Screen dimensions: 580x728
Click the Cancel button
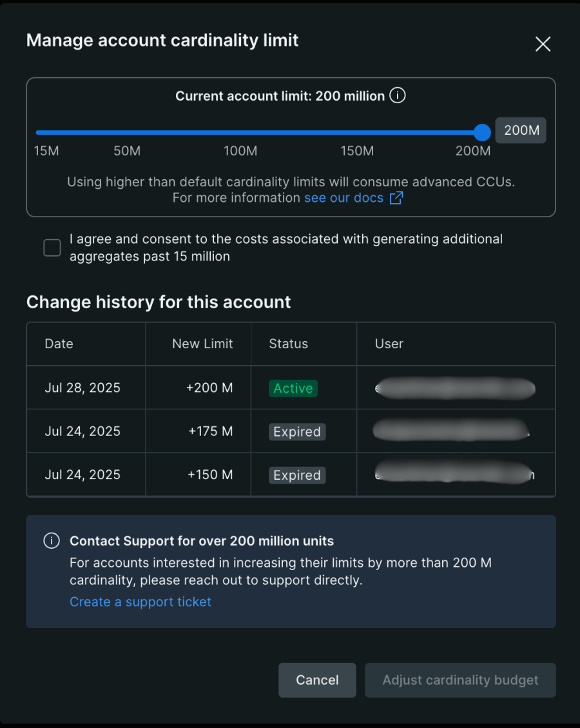point(317,680)
